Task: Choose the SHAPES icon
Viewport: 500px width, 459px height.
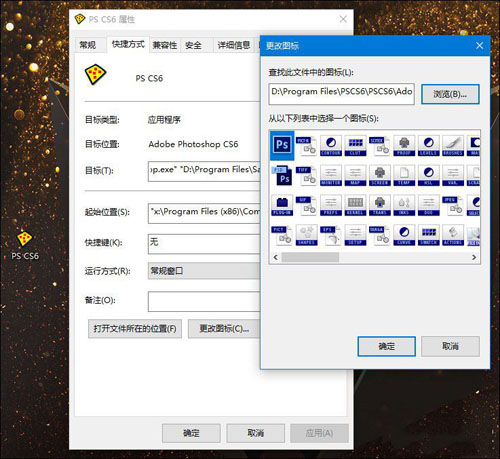Action: (306, 235)
